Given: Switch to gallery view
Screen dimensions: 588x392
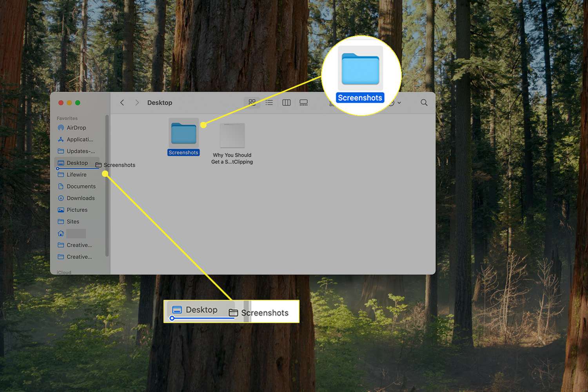Looking at the screenshot, I should (x=303, y=103).
